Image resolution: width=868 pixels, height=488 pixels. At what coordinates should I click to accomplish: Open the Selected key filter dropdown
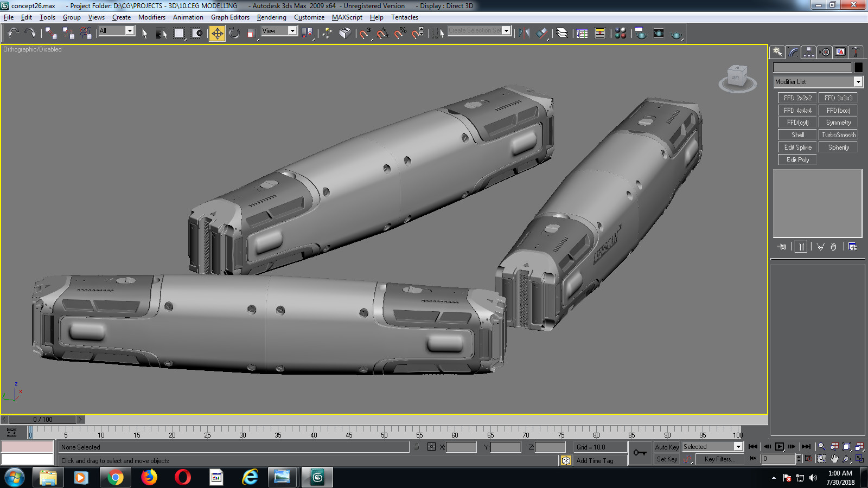(x=738, y=446)
